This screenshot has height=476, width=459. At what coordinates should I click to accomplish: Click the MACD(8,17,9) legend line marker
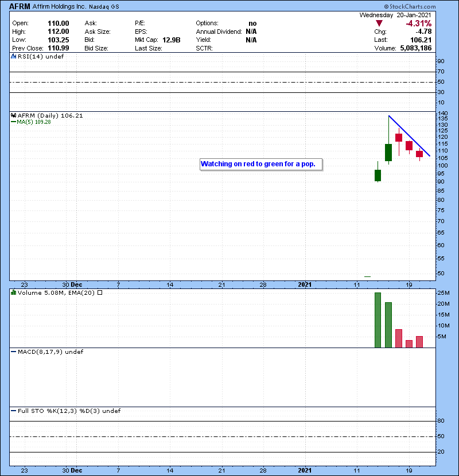pos(13,352)
